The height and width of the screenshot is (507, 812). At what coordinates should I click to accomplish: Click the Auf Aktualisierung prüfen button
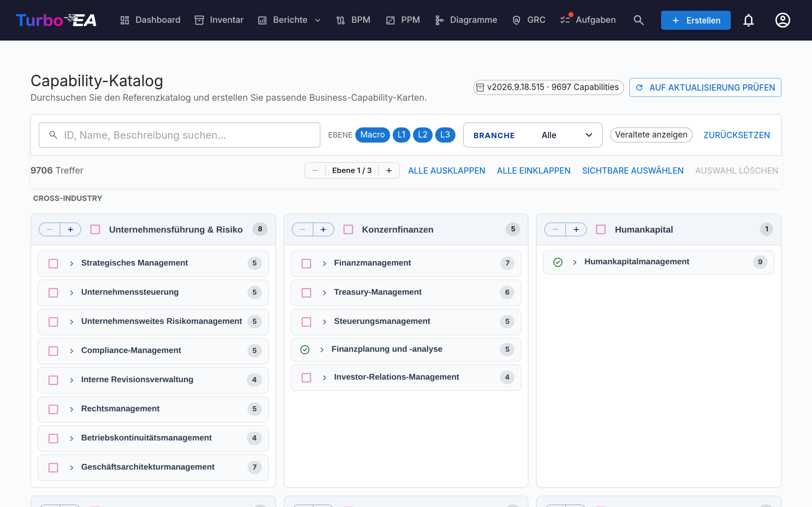tap(705, 87)
